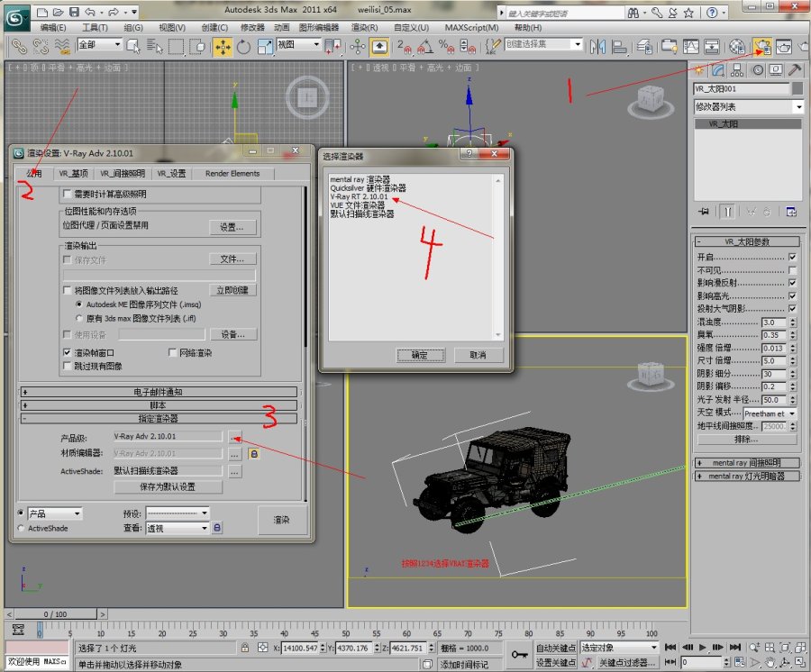Select the ActiveShade radio button

pyautogui.click(x=22, y=528)
